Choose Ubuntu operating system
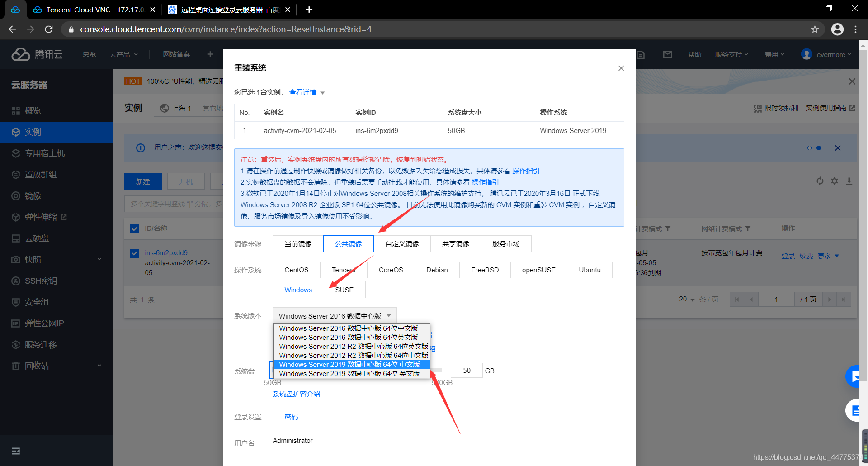The width and height of the screenshot is (868, 466). tap(590, 270)
